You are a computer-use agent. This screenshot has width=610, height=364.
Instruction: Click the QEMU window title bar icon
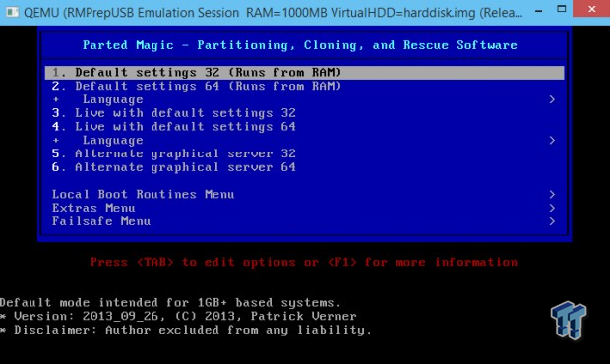(x=12, y=12)
